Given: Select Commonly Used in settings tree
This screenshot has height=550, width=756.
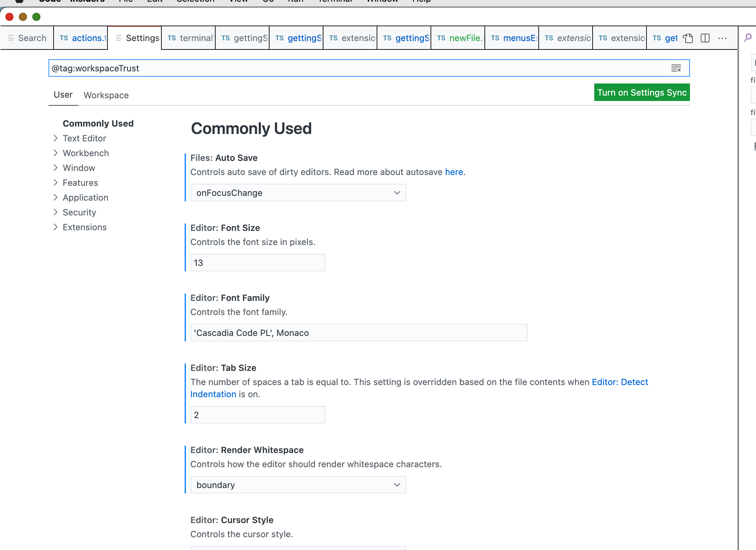Looking at the screenshot, I should coord(98,124).
